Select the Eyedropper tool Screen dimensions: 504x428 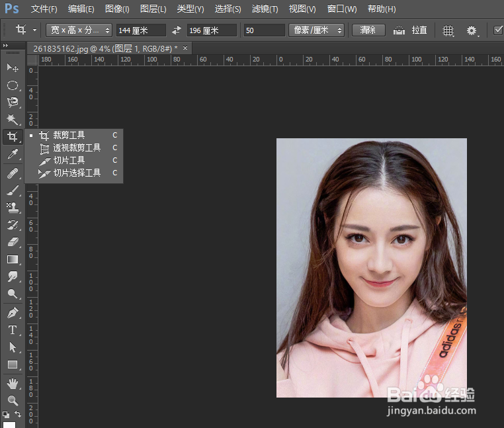[x=13, y=154]
